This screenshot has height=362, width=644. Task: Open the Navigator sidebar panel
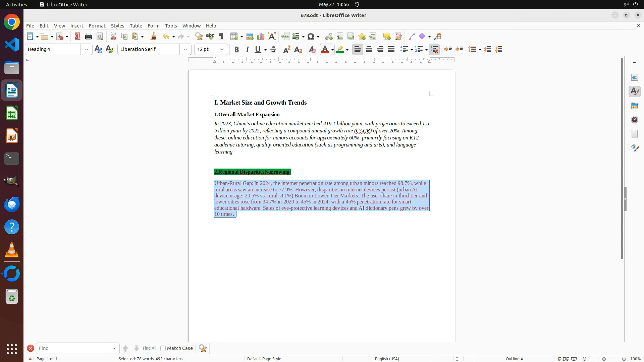point(635,120)
